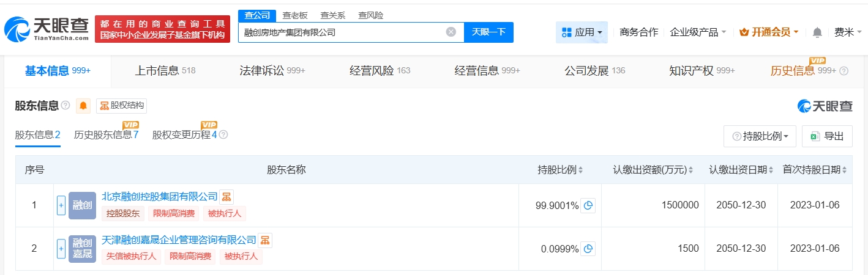The image size is (868, 275).
Task: Click 限制高消费 tag in row 2
Action: click(190, 257)
